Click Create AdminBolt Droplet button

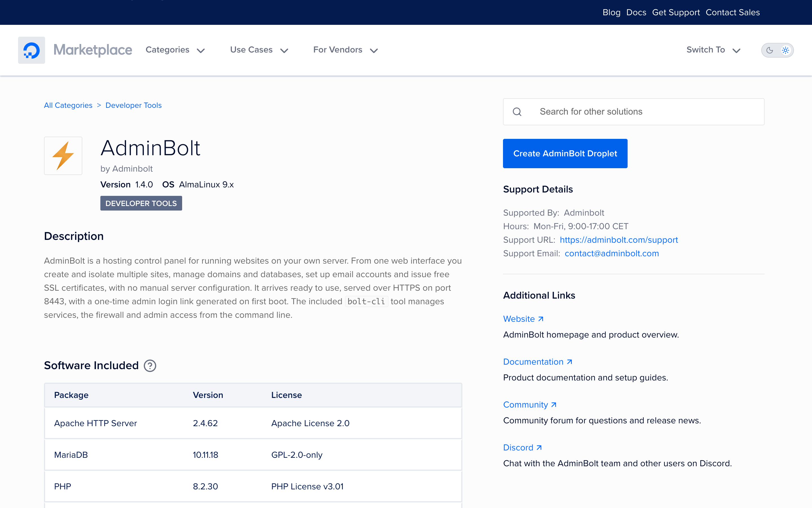point(565,154)
